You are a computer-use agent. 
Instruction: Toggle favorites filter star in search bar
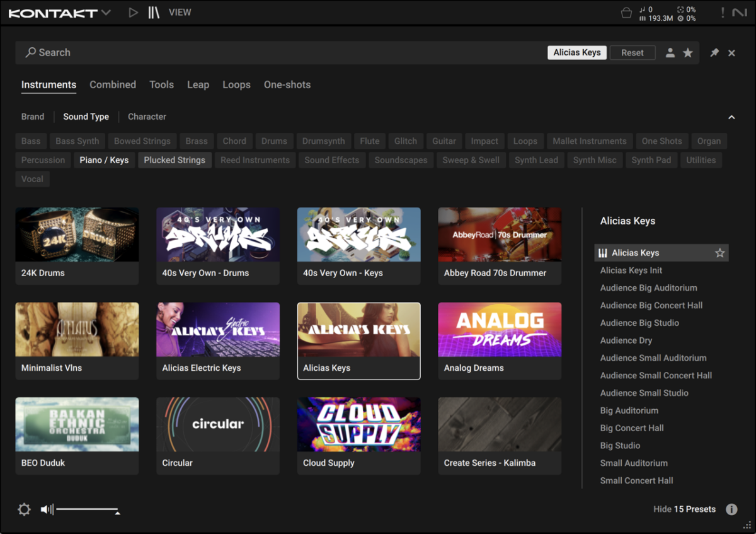click(x=688, y=53)
